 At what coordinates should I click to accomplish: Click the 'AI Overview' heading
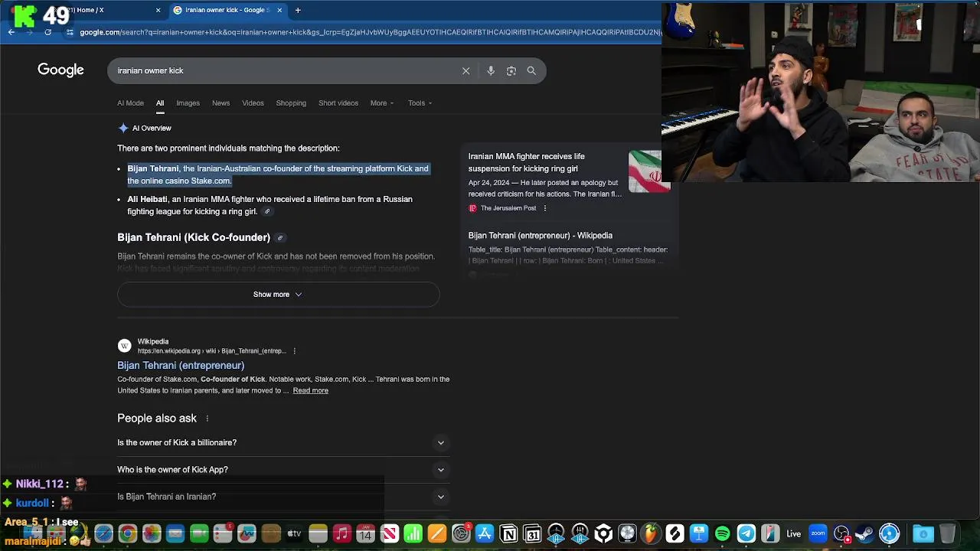tap(152, 129)
